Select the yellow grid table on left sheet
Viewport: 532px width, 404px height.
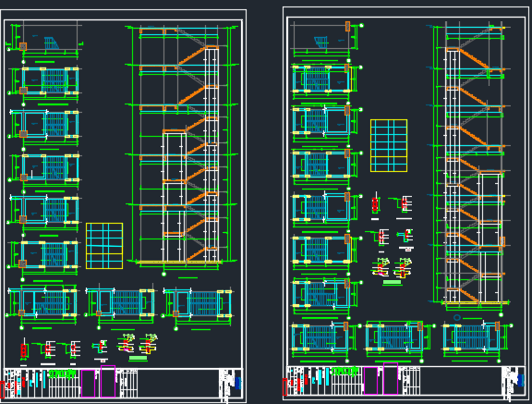[x=104, y=246]
